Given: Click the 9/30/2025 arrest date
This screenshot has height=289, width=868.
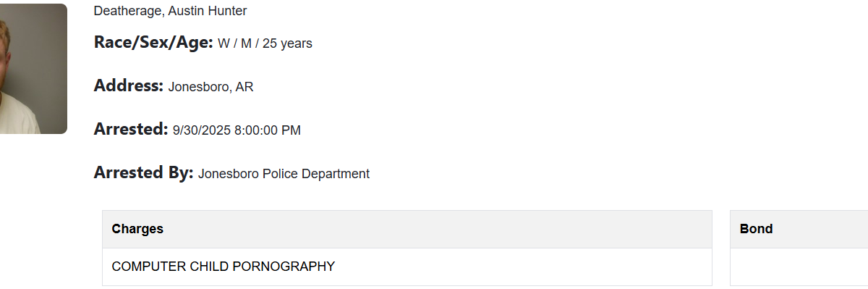Looking at the screenshot, I should click(202, 130).
